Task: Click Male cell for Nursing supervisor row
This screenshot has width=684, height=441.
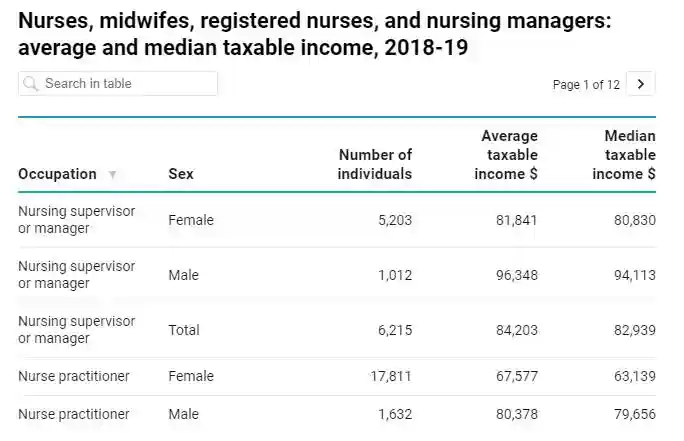Action: 184,275
